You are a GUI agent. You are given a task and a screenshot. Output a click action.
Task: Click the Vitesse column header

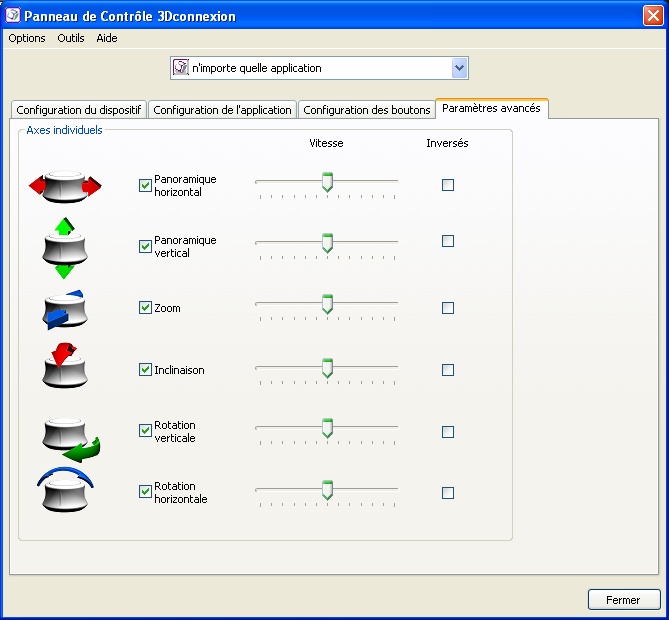[x=326, y=143]
